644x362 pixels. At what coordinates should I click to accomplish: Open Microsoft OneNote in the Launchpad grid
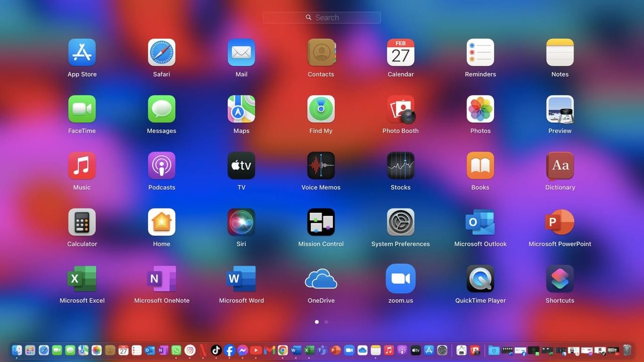click(161, 279)
